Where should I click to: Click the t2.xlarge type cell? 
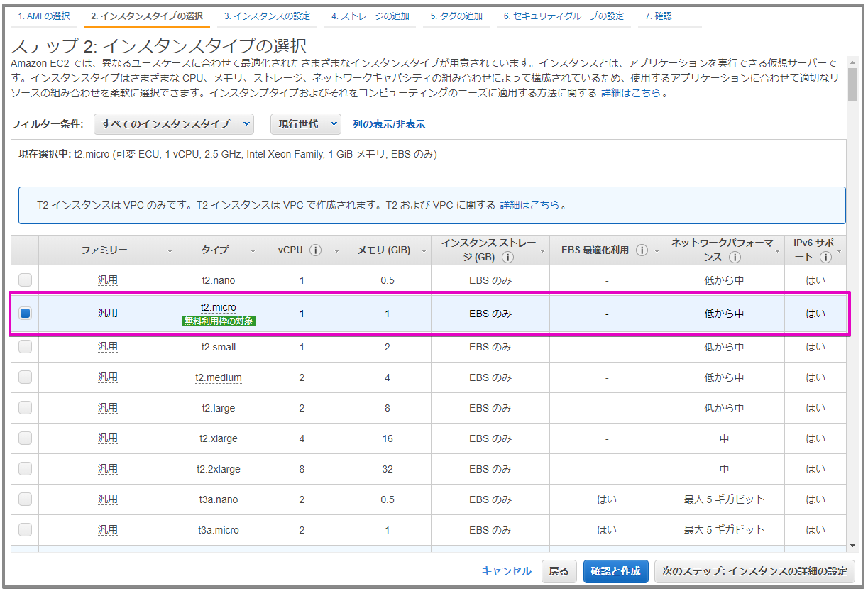[x=219, y=438]
